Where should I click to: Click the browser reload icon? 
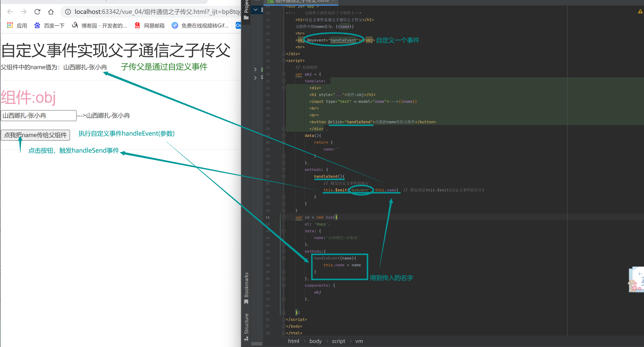tap(37, 12)
